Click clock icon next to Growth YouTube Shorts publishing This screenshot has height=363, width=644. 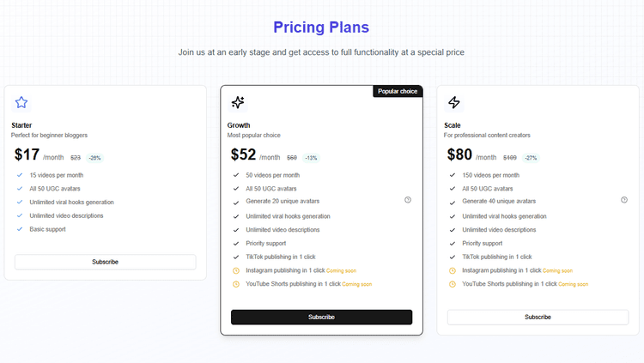coord(236,283)
